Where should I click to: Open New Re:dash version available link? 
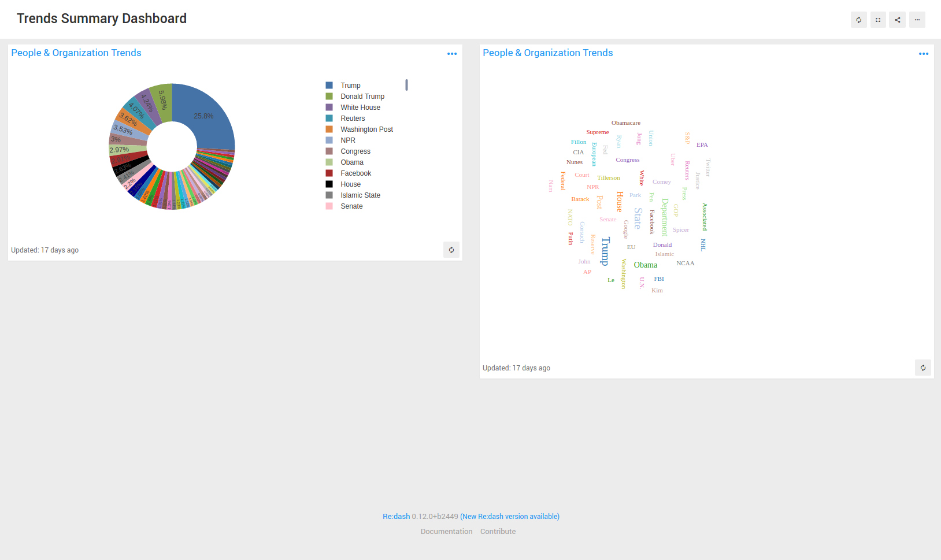pyautogui.click(x=511, y=517)
